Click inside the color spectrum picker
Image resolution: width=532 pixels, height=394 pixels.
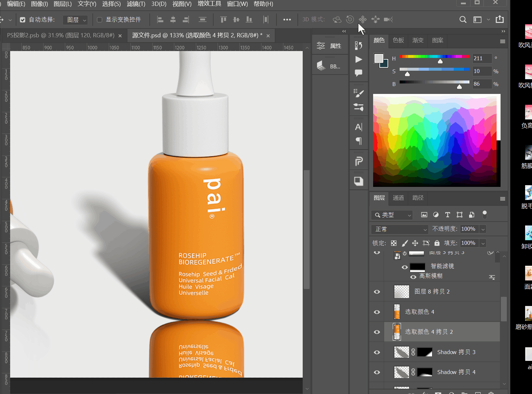click(437, 140)
